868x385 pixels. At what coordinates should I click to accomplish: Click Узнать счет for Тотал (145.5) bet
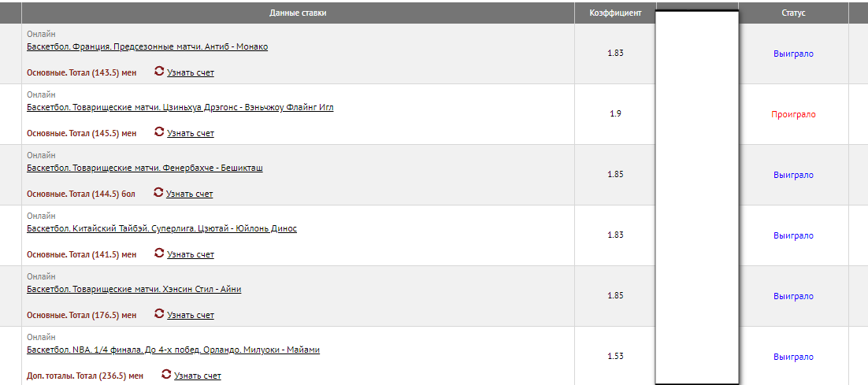click(191, 133)
